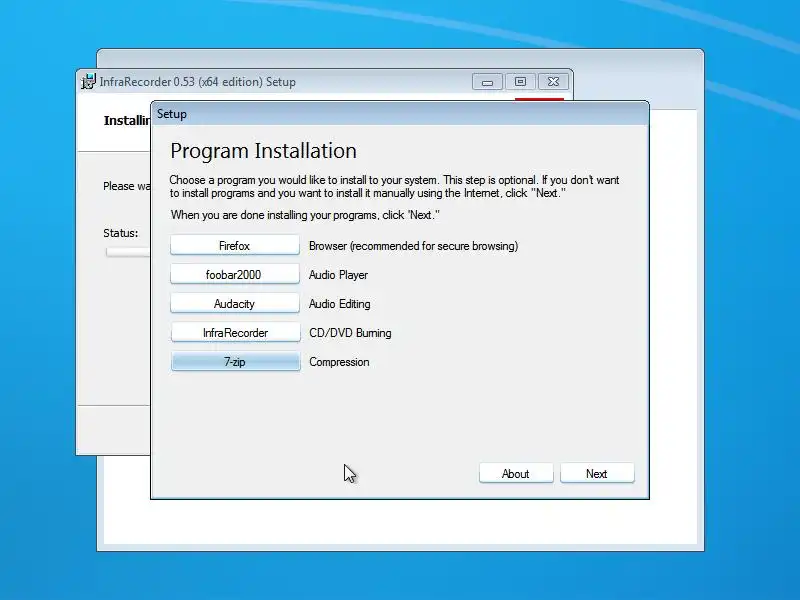
Task: Click 'Browser (recommended for secure browsing)' description
Action: 413,246
